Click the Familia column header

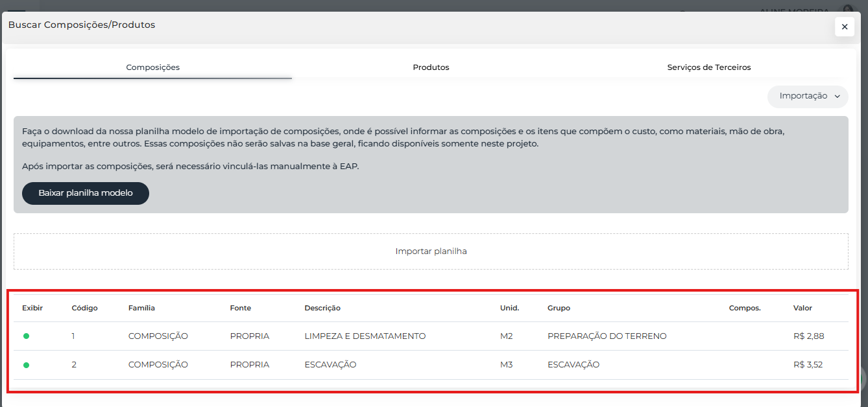(141, 308)
